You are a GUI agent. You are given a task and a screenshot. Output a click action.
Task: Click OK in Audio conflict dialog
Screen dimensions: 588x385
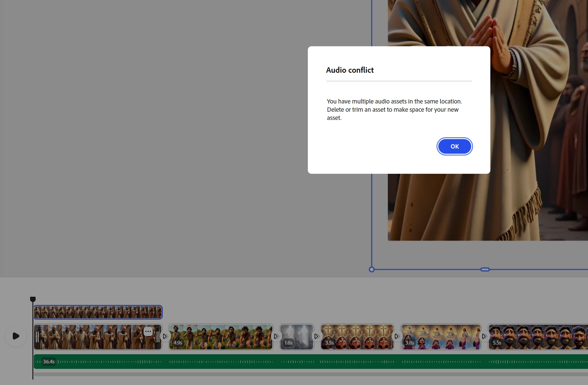tap(454, 146)
